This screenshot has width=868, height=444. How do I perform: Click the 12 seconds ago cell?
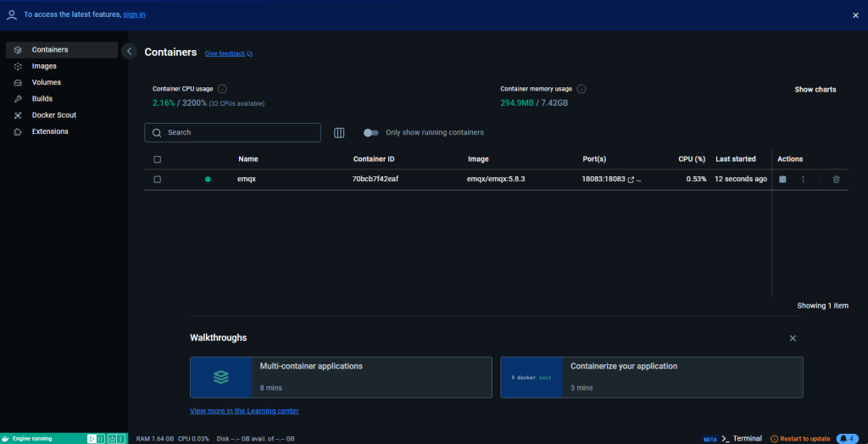tap(741, 180)
